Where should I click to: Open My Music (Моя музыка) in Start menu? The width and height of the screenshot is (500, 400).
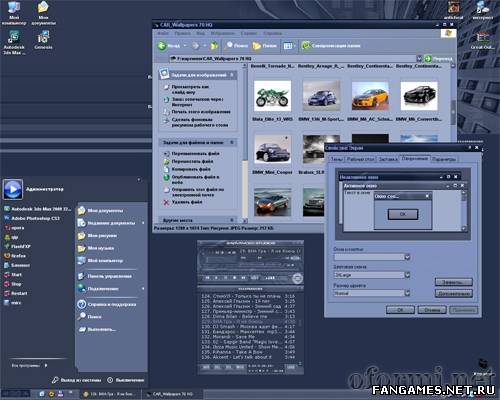tap(96, 248)
